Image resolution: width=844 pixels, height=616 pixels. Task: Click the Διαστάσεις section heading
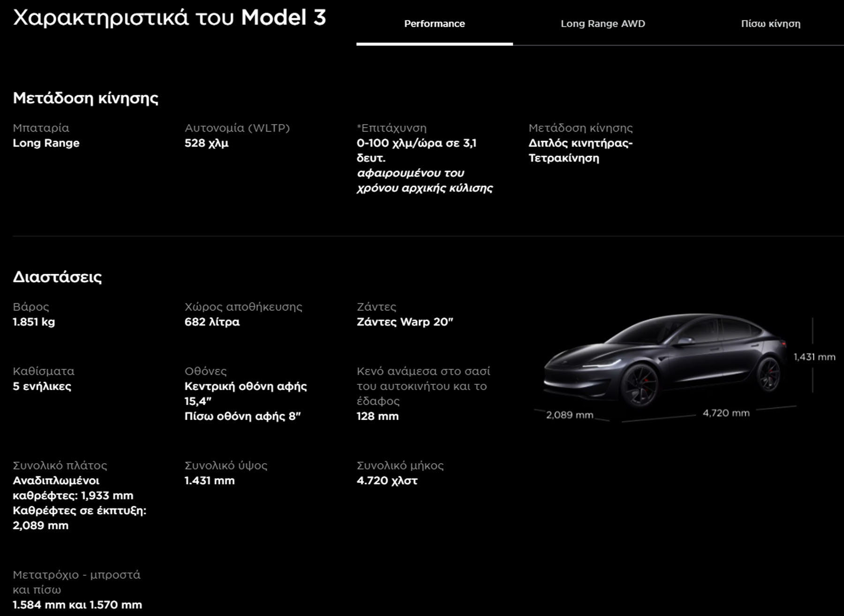[57, 277]
